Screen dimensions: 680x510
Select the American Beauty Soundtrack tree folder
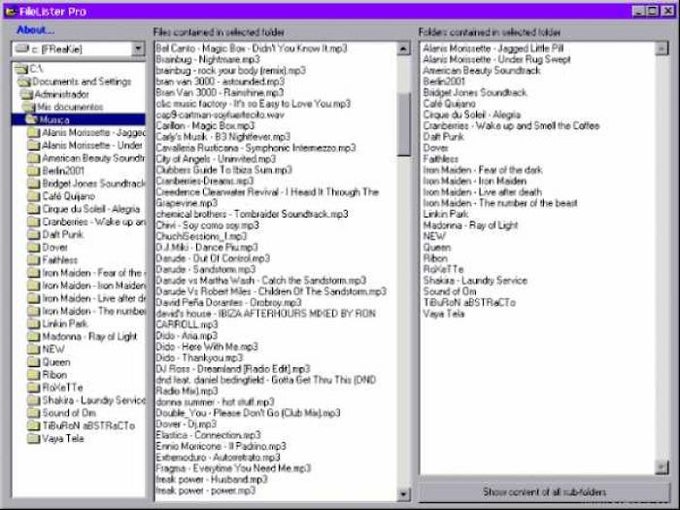[x=94, y=158]
